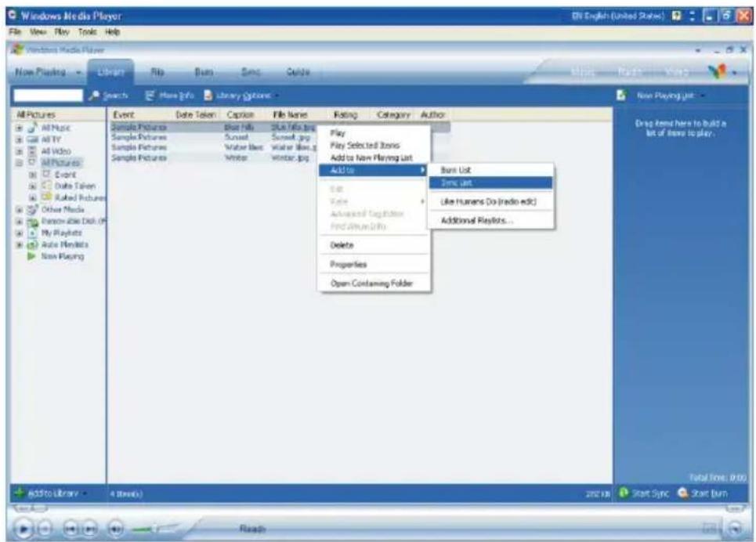Click the All Video film icon
The image size is (756, 542).
[32, 151]
